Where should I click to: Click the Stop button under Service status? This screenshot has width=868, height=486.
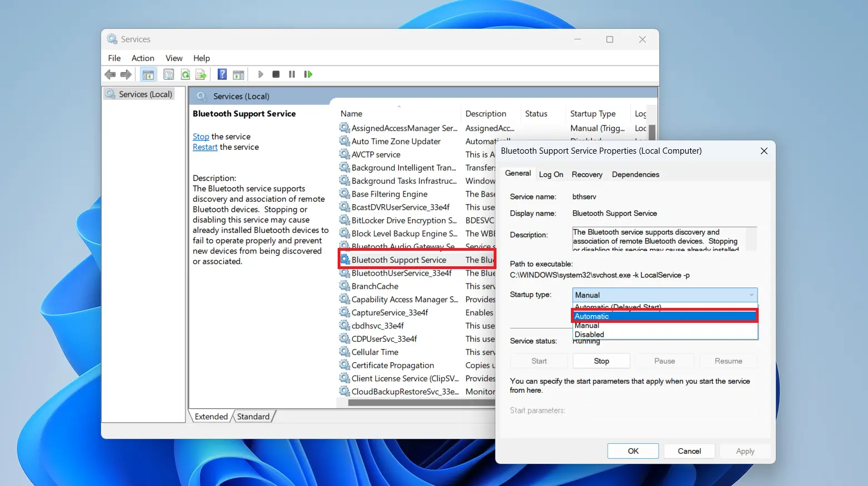(601, 361)
